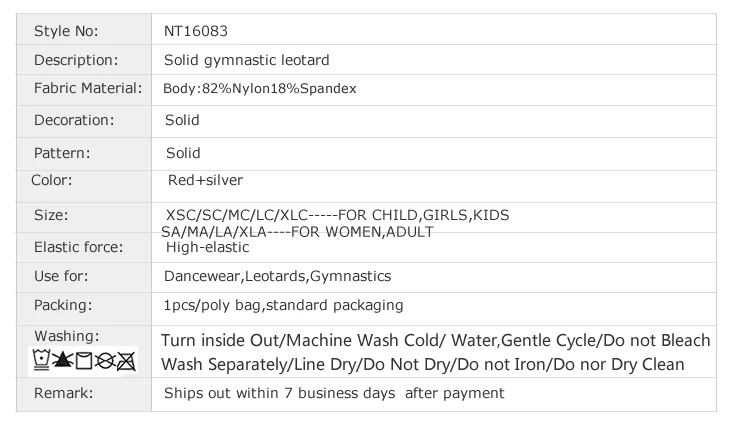The height and width of the screenshot is (426, 750).
Task: Select the style number NT16083
Action: pyautogui.click(x=196, y=31)
